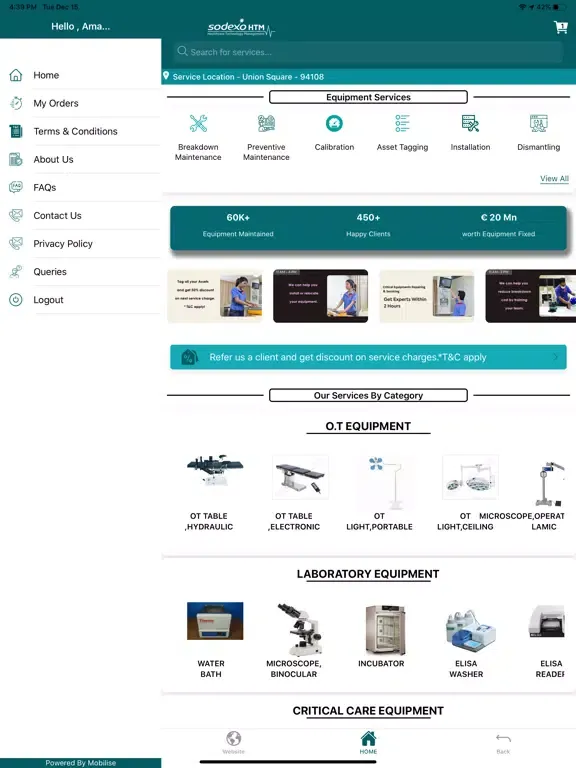576x768 pixels.
Task: Open the tag your assets promo banner
Action: 215,296
